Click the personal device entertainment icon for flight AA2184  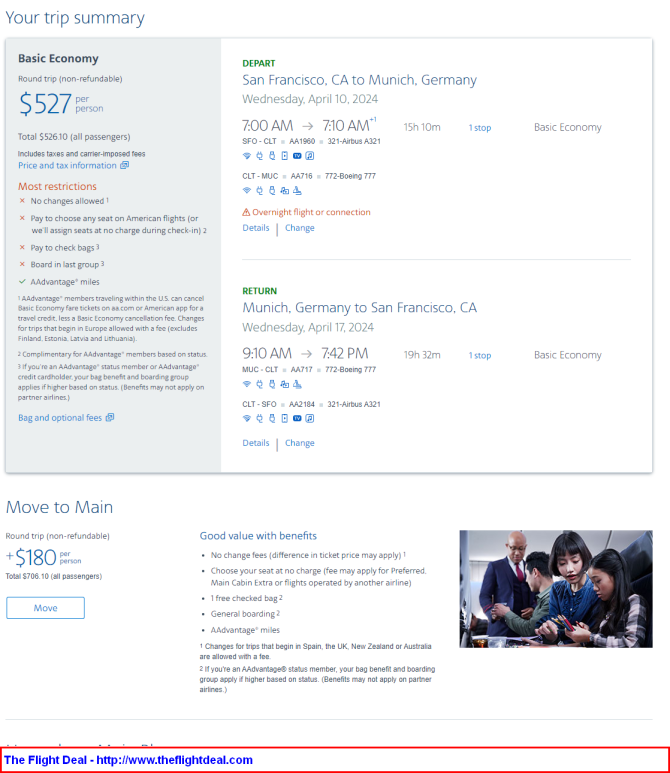(x=284, y=419)
